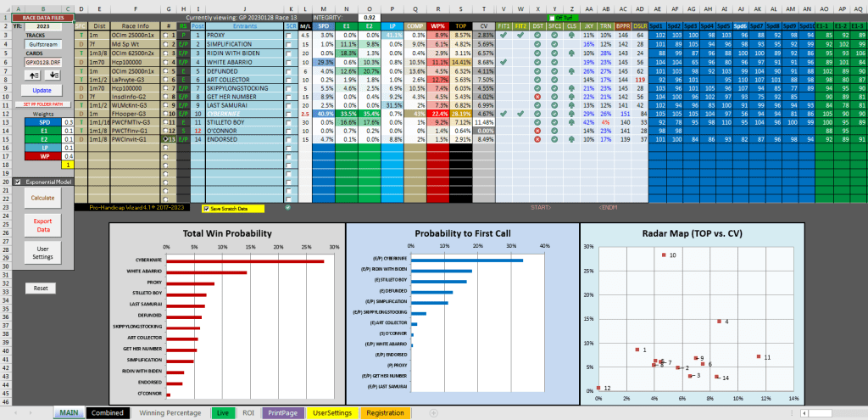The width and height of the screenshot is (868, 420).
Task: Click the red X DST icon for O'Connor
Action: coord(537,131)
